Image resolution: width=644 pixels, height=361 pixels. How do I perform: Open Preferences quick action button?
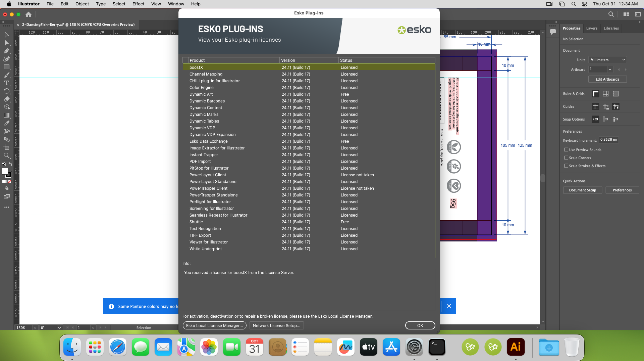point(622,190)
